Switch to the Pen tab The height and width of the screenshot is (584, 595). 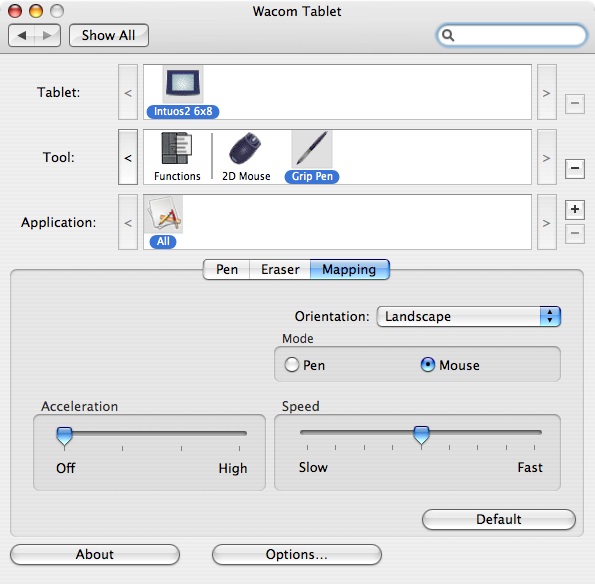tap(227, 269)
